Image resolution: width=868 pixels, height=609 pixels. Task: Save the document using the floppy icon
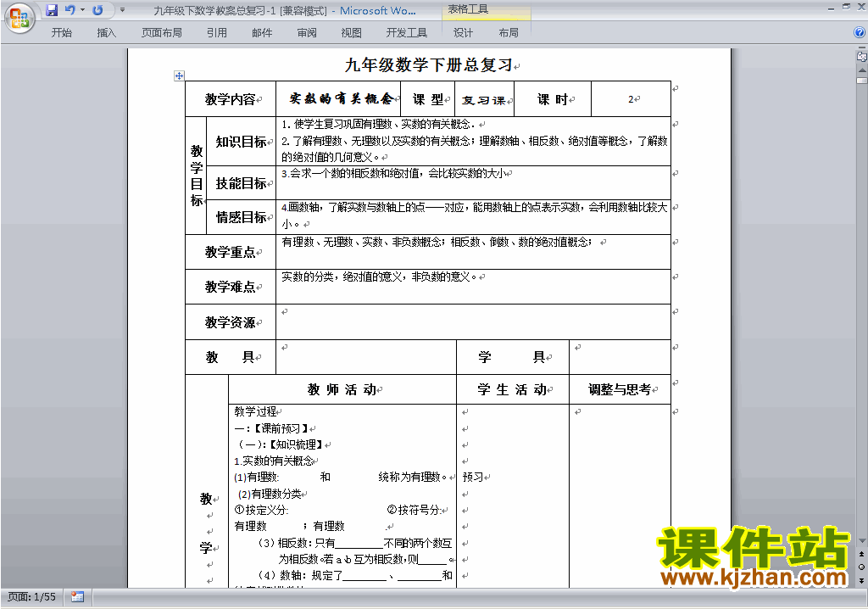pos(52,10)
